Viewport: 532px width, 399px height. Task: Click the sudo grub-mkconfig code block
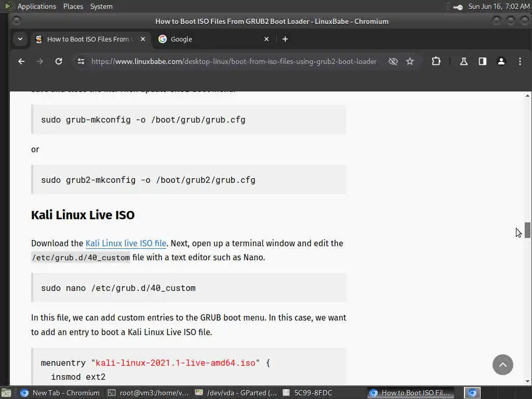pos(189,119)
